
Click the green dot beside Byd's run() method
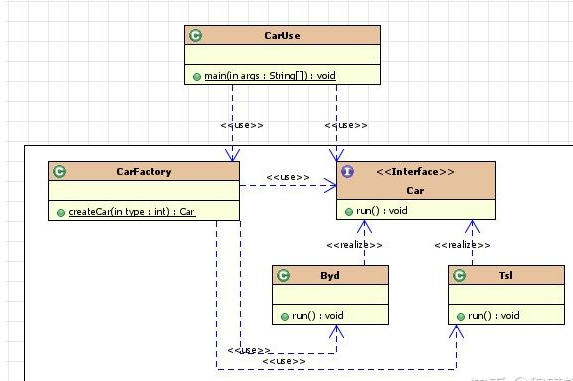(x=285, y=317)
